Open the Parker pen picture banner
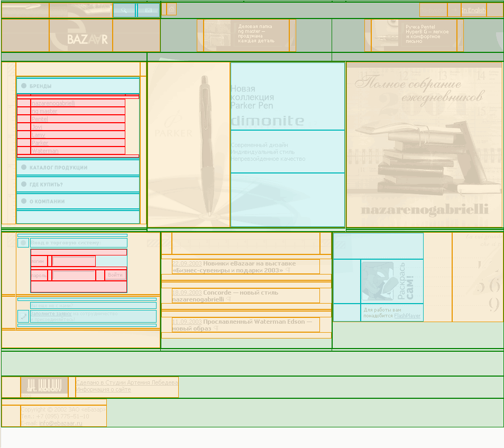This screenshot has height=448, width=504. [x=189, y=144]
